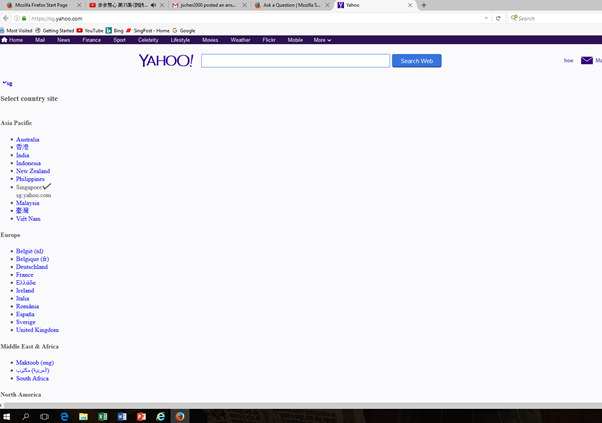Image resolution: width=602 pixels, height=423 pixels.
Task: Open the Windows Start menu
Action: (x=7, y=416)
